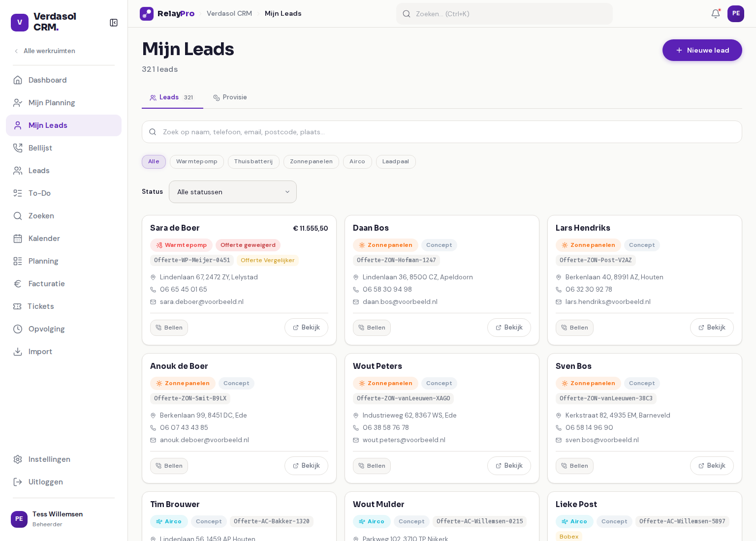
Task: Focus the global Zoeken search bar
Action: (x=504, y=14)
